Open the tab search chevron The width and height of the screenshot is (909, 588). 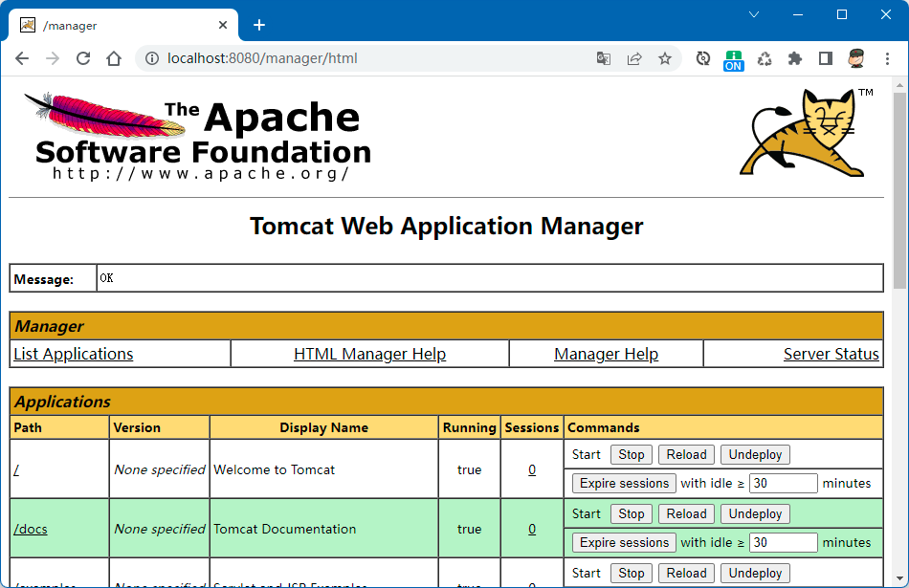(754, 14)
